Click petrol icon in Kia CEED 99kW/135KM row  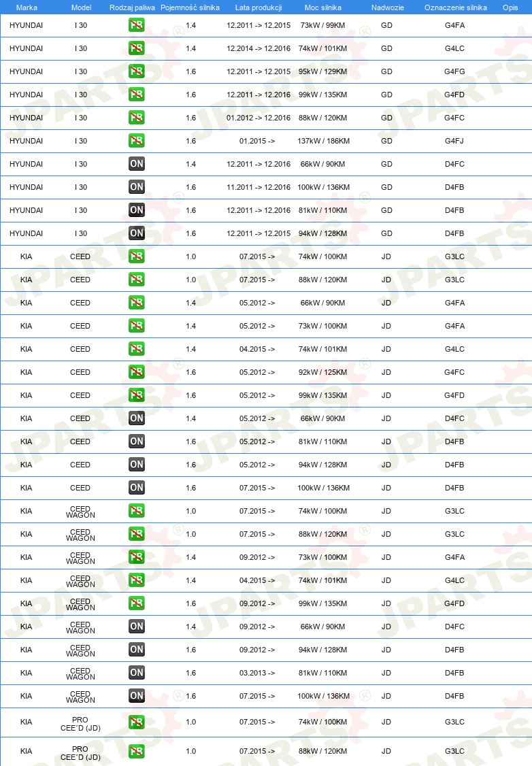(136, 395)
